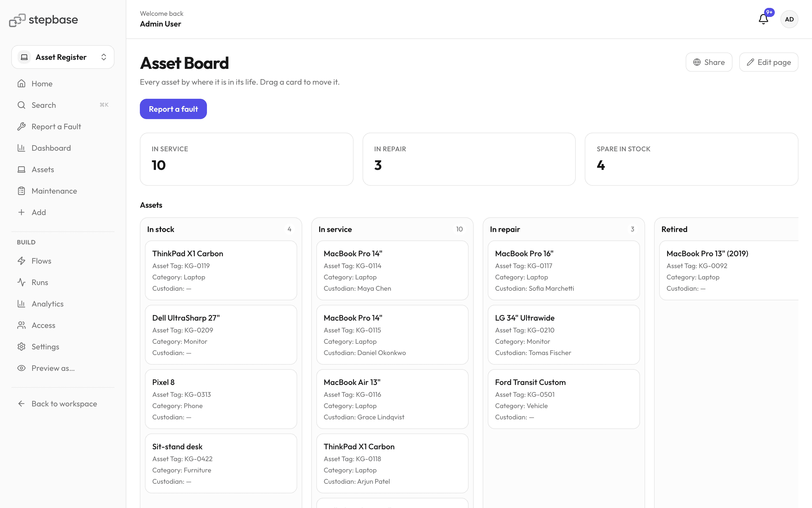The image size is (812, 508).
Task: Open the Asset Register workspace switcher
Action: pyautogui.click(x=63, y=57)
